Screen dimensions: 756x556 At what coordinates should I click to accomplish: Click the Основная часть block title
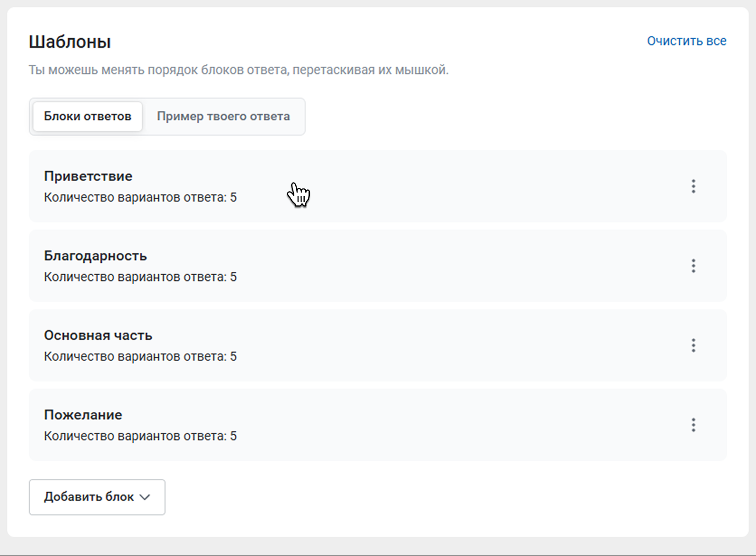[x=98, y=335]
